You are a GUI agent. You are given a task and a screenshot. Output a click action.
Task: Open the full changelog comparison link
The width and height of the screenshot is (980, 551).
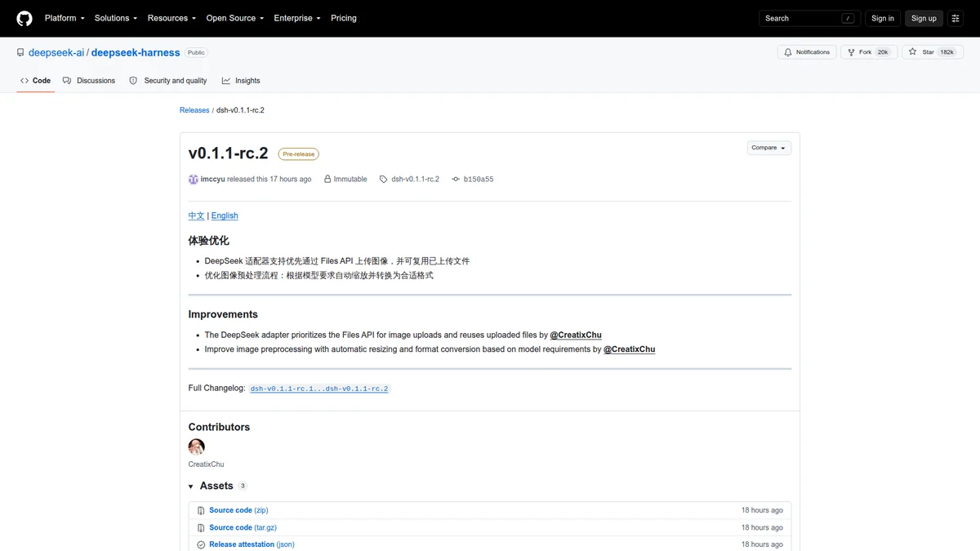319,389
